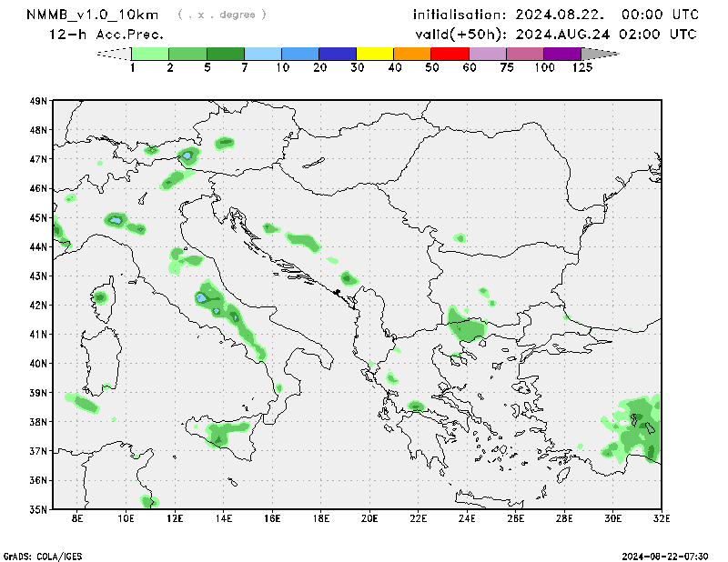Click the valid(+50h) time text

555,35
